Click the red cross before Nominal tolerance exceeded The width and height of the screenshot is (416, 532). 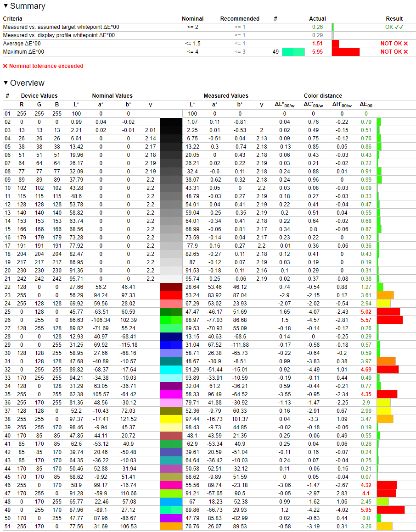click(x=5, y=66)
